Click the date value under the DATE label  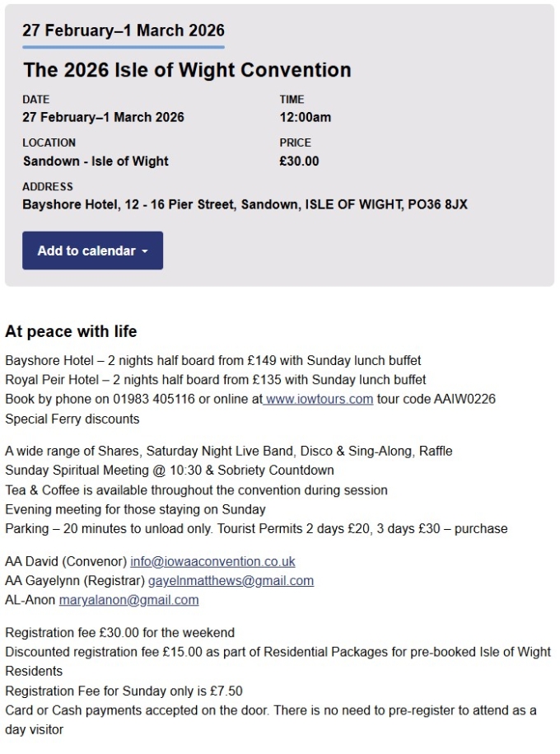click(x=103, y=117)
